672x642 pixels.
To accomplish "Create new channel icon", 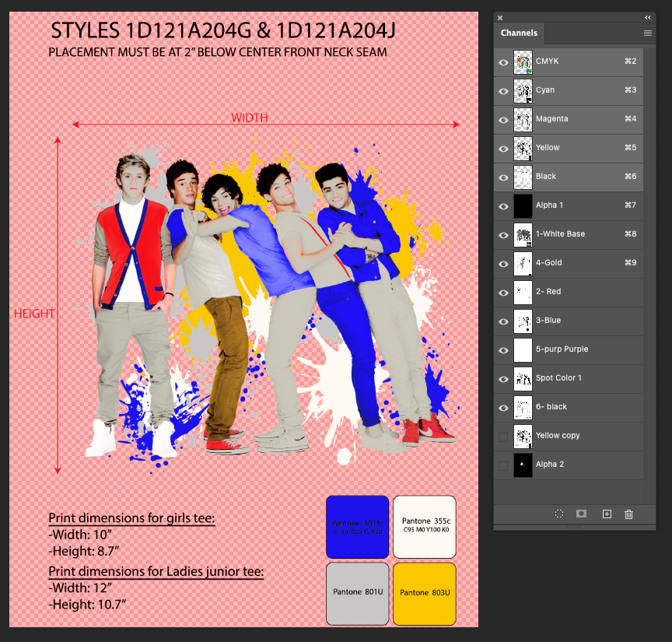I will click(607, 514).
